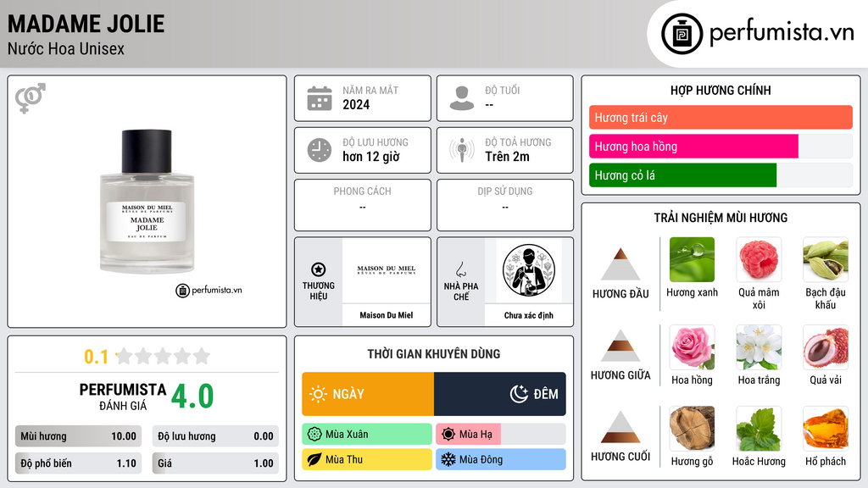This screenshot has height=488, width=868.
Task: Click the Quả mâm xôi raspberry image
Action: click(x=759, y=259)
